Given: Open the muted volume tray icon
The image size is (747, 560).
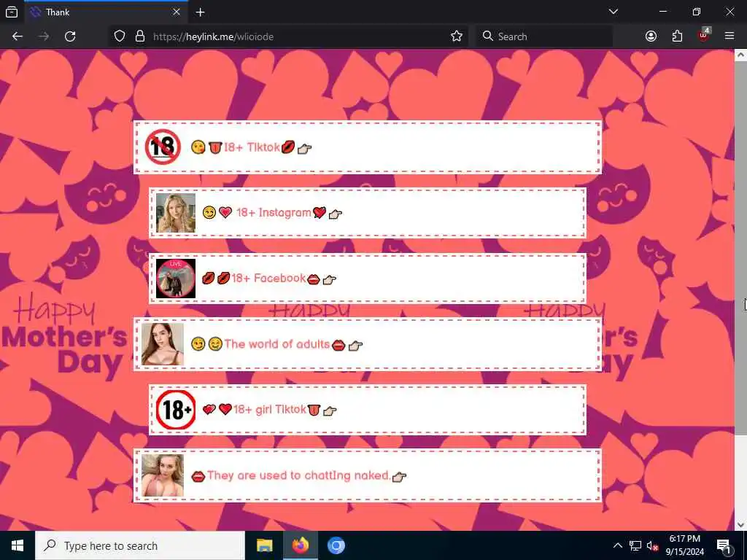Looking at the screenshot, I should coord(653,546).
